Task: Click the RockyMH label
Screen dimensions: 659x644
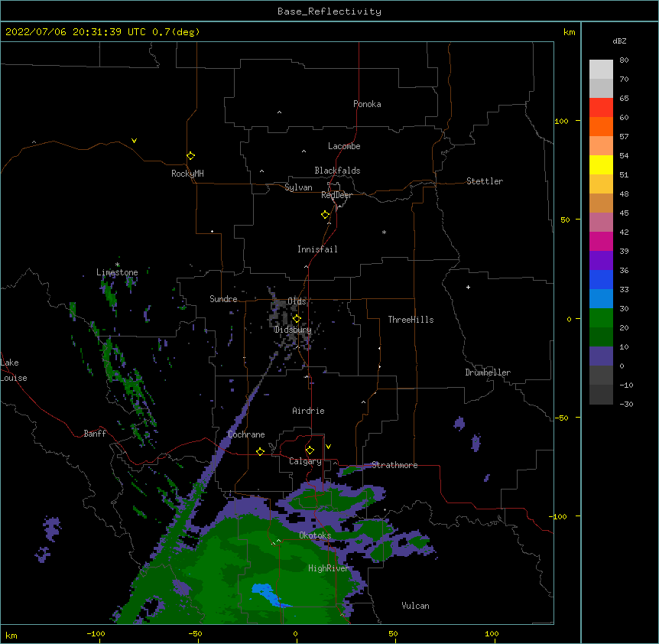Action: click(x=187, y=174)
